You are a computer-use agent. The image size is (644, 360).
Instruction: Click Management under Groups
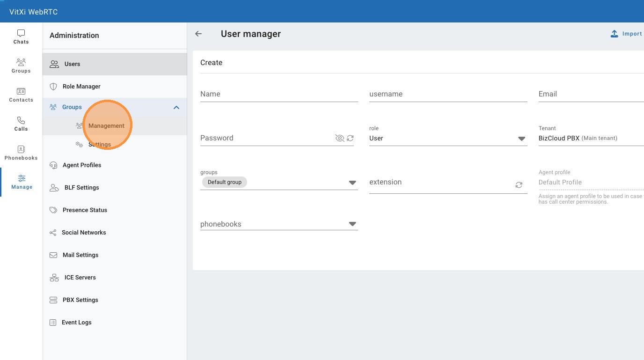pyautogui.click(x=106, y=126)
